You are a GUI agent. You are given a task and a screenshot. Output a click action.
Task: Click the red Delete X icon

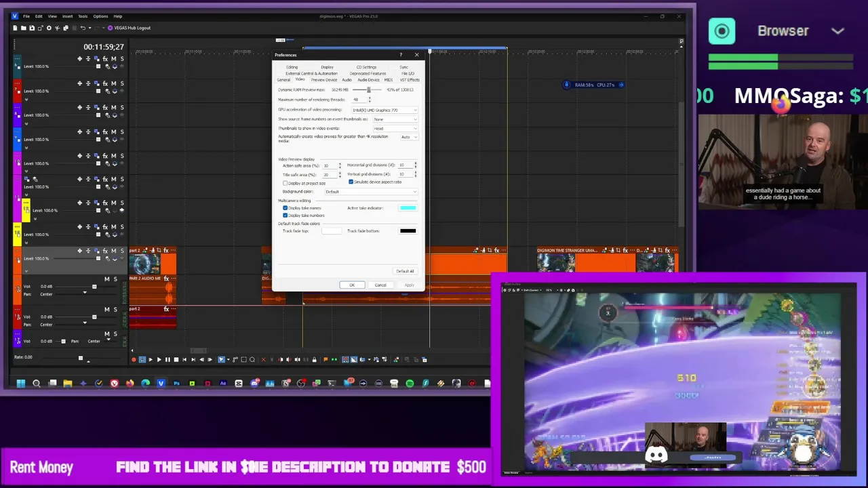pos(264,360)
